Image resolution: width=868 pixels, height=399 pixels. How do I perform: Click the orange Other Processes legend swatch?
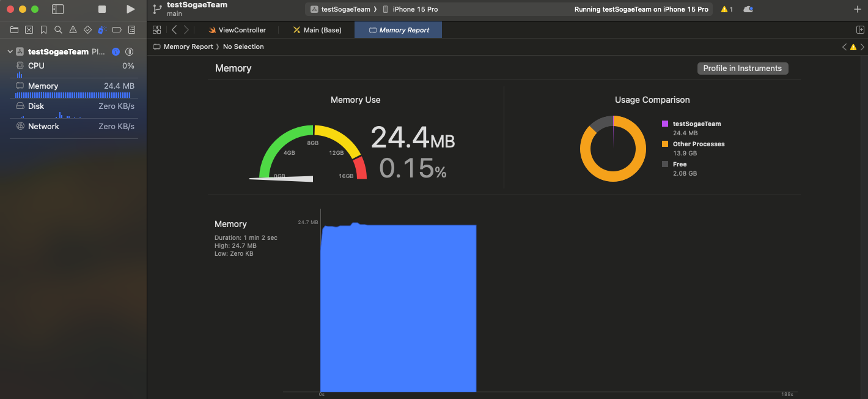665,144
